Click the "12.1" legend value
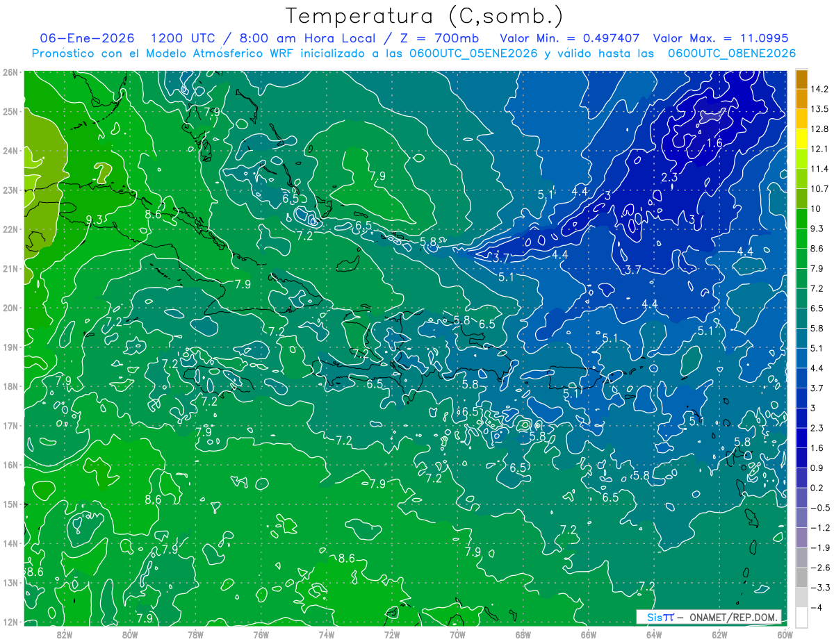The height and width of the screenshot is (644, 834). click(x=819, y=149)
